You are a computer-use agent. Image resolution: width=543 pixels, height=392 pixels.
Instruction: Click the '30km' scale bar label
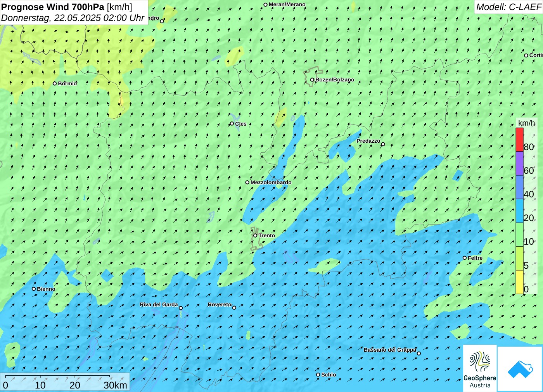(x=115, y=385)
